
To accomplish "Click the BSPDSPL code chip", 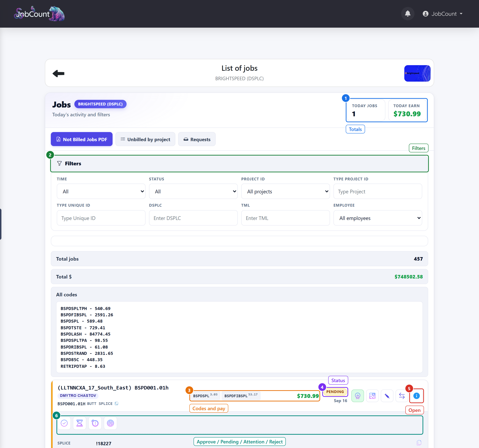I will coord(205,395).
